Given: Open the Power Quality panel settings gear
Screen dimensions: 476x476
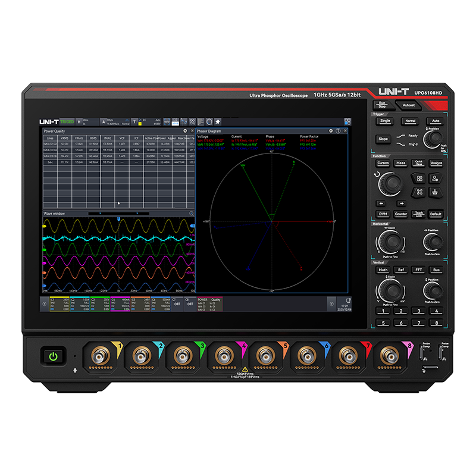Looking at the screenshot, I should [185, 131].
